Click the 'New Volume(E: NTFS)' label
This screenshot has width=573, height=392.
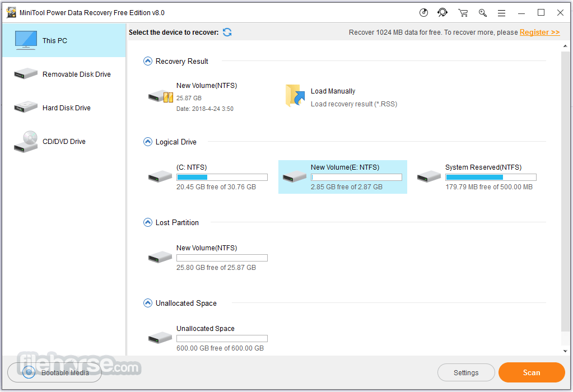(x=345, y=167)
